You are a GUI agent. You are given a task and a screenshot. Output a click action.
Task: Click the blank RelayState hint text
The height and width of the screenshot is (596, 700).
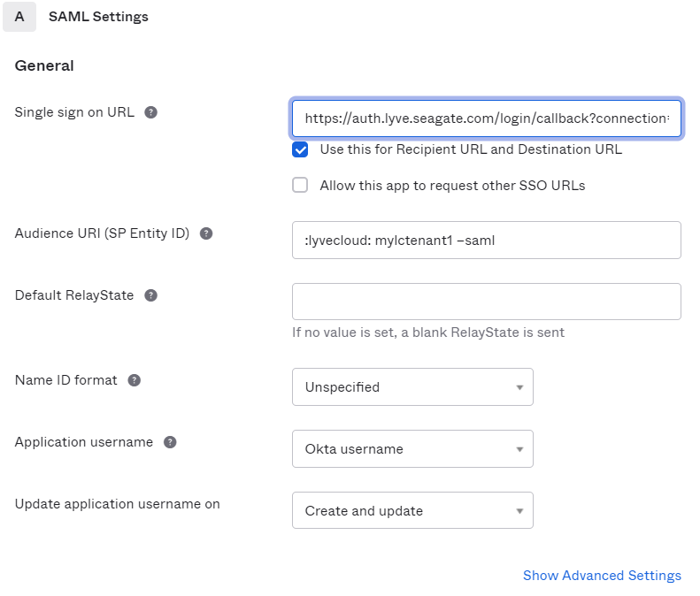(427, 332)
